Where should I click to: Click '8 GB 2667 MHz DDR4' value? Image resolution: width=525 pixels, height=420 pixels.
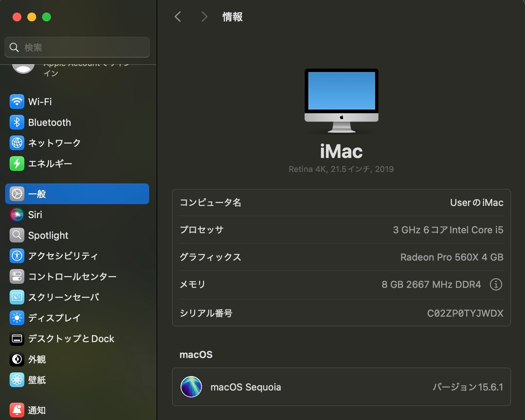431,284
